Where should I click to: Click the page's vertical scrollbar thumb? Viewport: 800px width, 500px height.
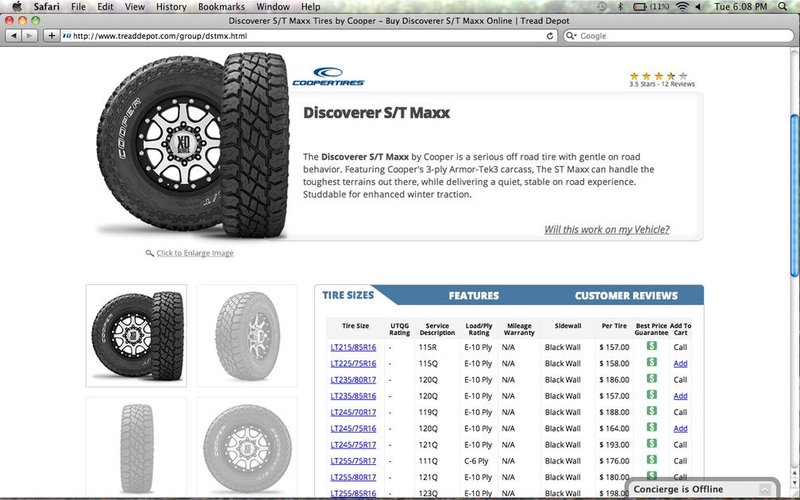794,196
